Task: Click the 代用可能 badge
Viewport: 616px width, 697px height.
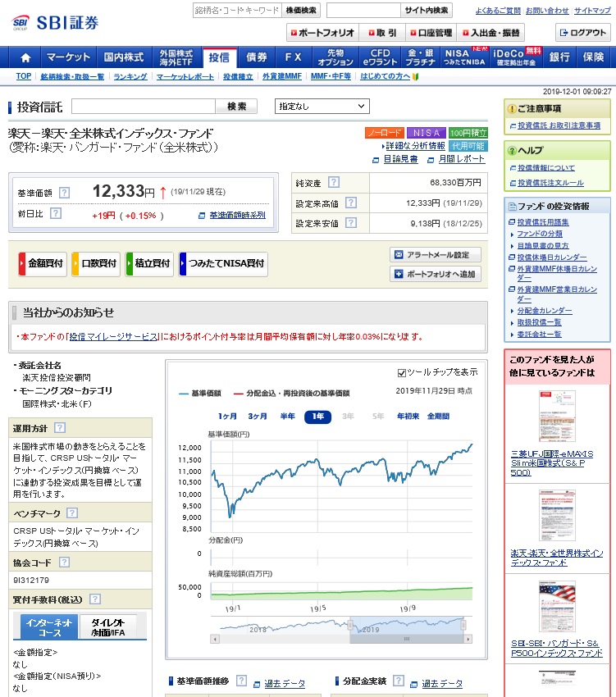Action: (468, 146)
